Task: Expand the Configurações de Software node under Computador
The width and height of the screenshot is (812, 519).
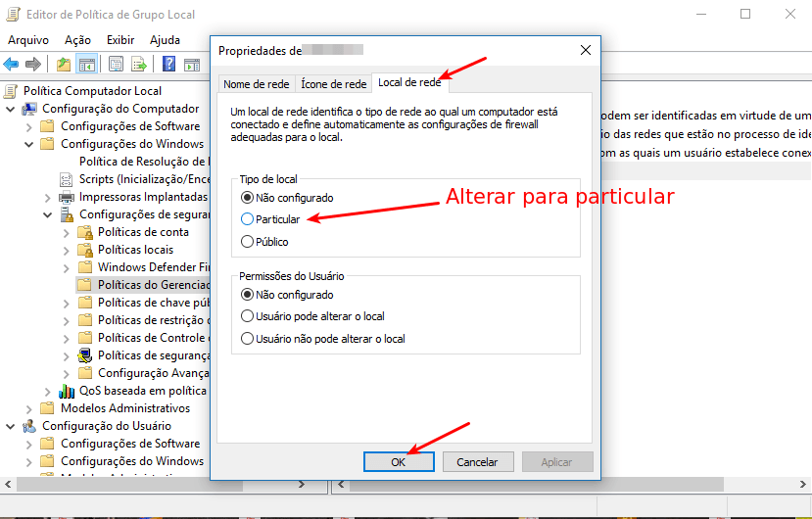Action: coord(29,126)
